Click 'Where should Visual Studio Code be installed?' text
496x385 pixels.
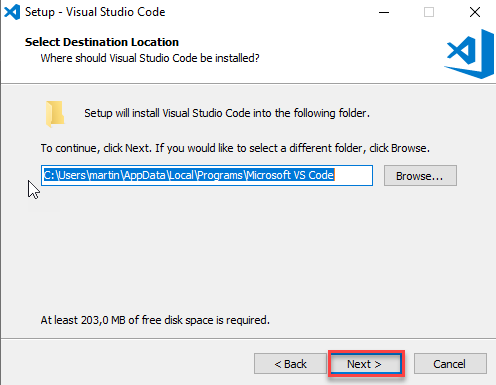coord(150,58)
